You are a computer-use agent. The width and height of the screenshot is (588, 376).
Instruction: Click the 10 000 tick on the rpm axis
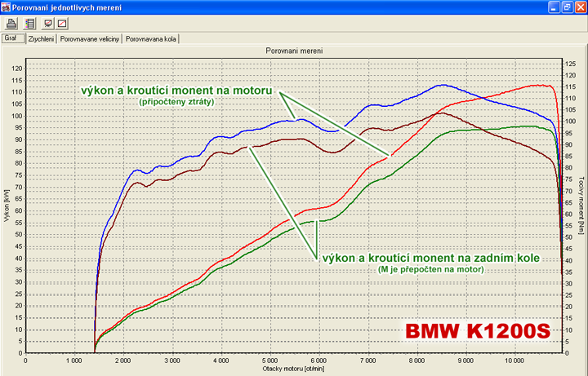pyautogui.click(x=514, y=361)
